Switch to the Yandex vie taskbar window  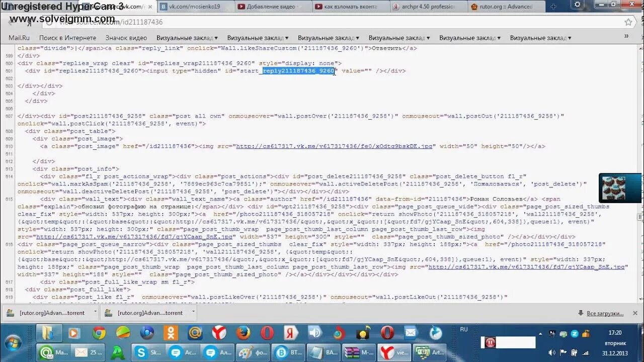394,352
